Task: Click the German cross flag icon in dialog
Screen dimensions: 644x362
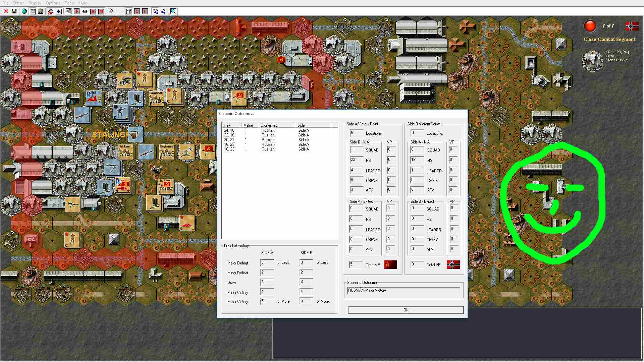Action: (453, 264)
